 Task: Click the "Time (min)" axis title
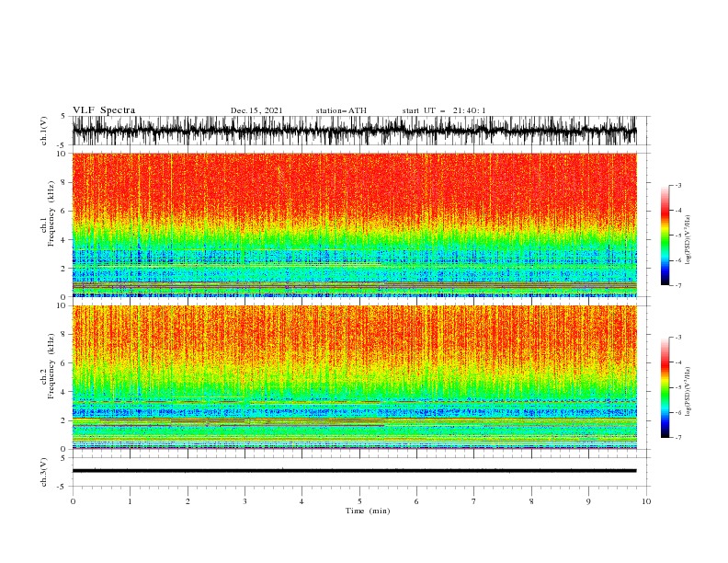pos(368,511)
